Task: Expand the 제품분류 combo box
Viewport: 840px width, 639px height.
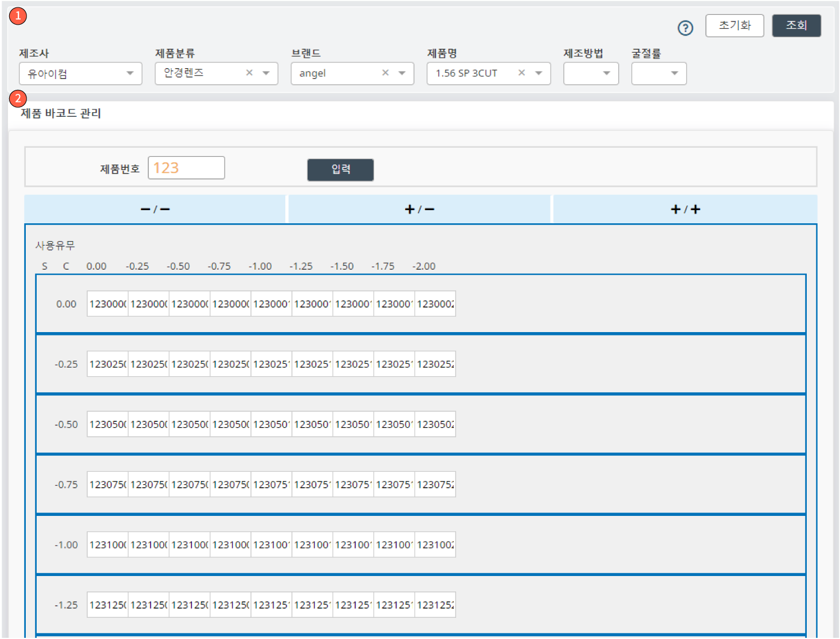Action: 265,73
